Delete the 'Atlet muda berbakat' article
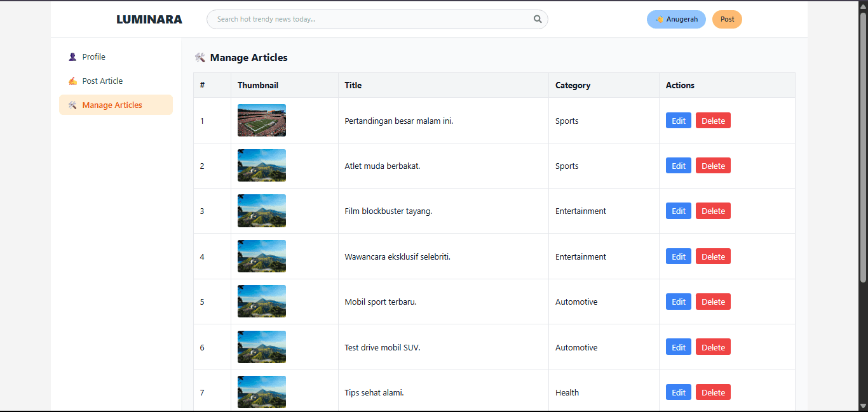This screenshot has height=412, width=868. coord(713,166)
